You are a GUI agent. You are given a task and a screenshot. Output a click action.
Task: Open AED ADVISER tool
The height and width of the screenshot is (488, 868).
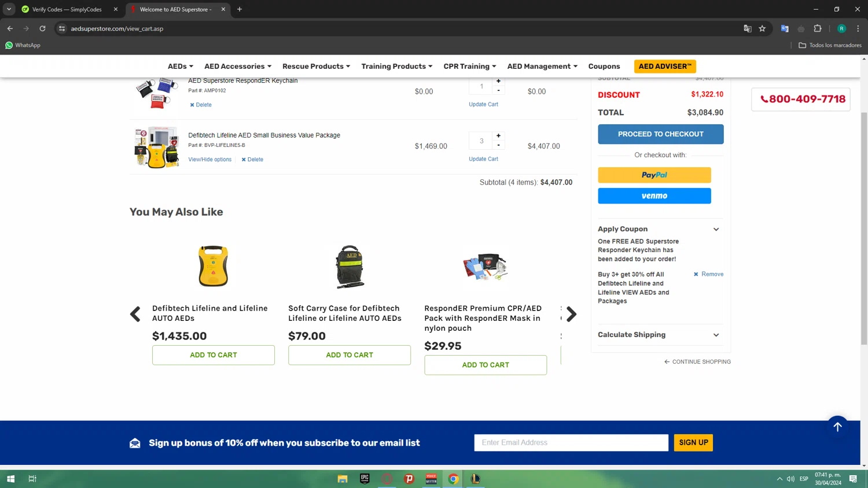click(x=665, y=66)
